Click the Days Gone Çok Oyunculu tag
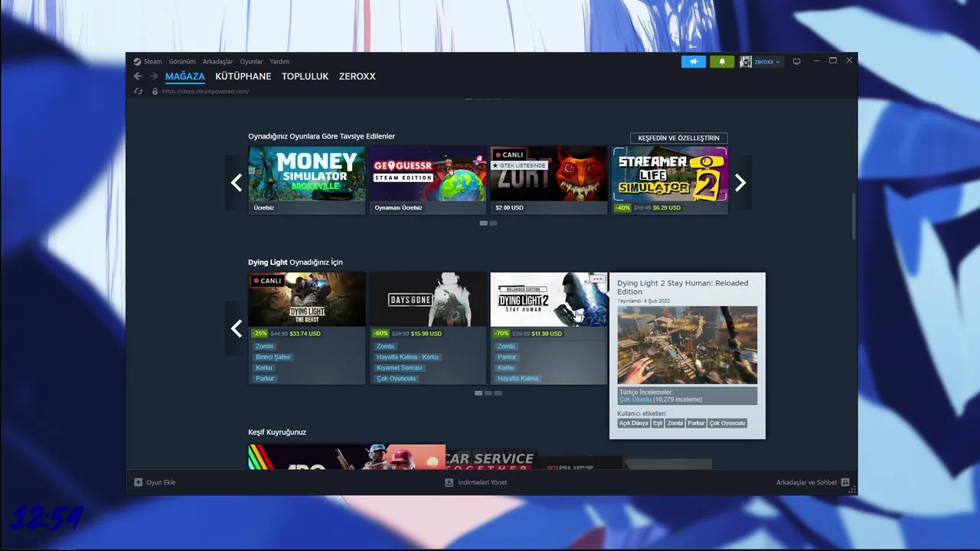980x551 pixels. 396,378
